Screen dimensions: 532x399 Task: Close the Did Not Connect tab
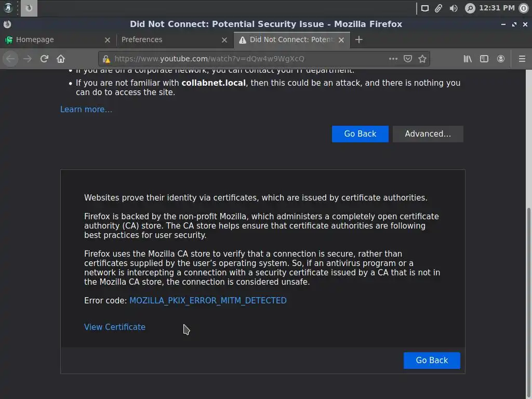coord(341,40)
